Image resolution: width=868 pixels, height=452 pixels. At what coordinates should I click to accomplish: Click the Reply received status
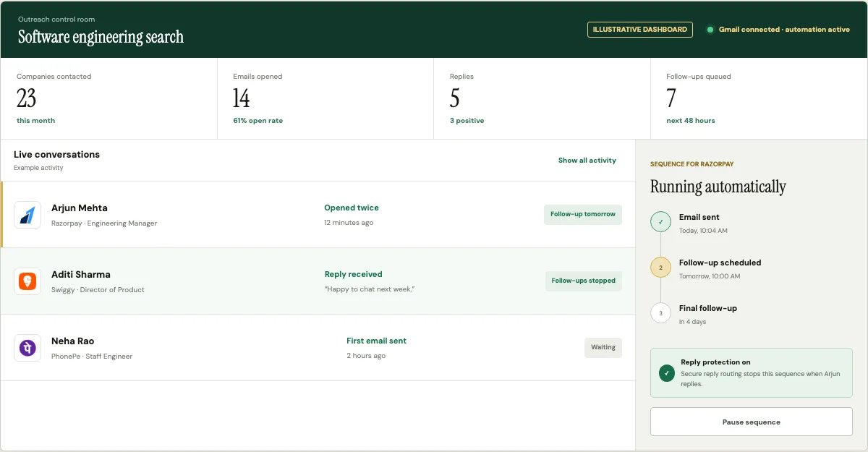coord(354,274)
